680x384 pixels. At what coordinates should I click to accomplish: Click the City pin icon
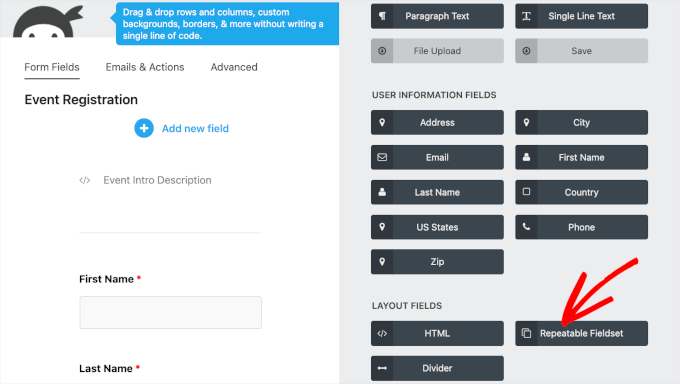point(526,122)
